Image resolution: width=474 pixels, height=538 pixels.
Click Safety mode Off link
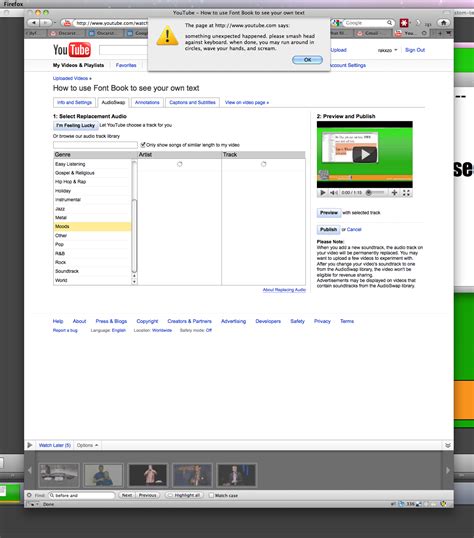[x=209, y=330]
